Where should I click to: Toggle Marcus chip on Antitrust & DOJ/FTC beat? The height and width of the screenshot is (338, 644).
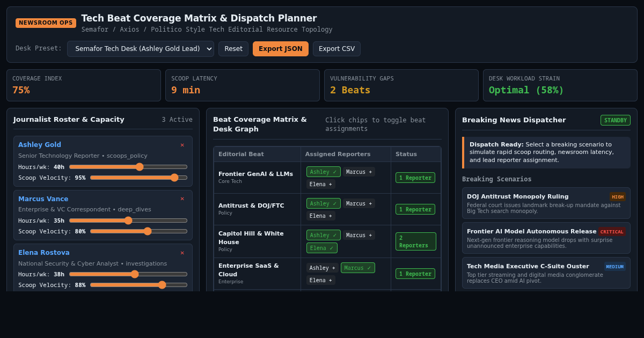pos(359,203)
